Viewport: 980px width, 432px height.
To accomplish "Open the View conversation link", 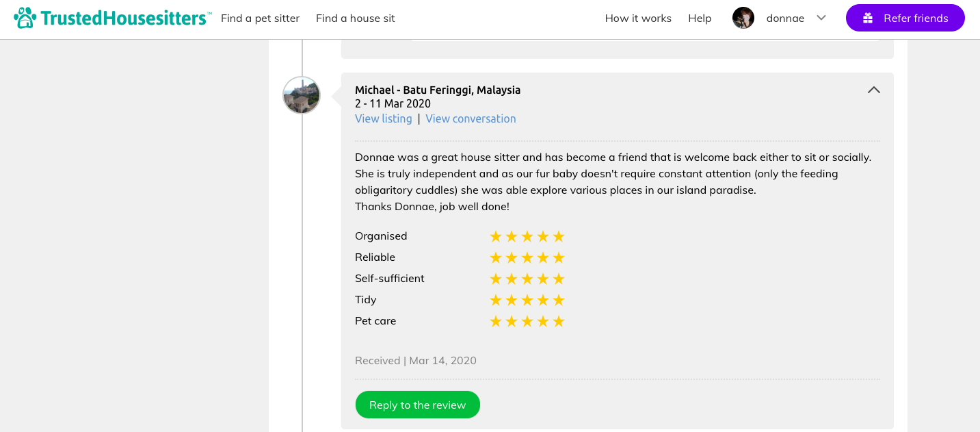I will pos(471,118).
